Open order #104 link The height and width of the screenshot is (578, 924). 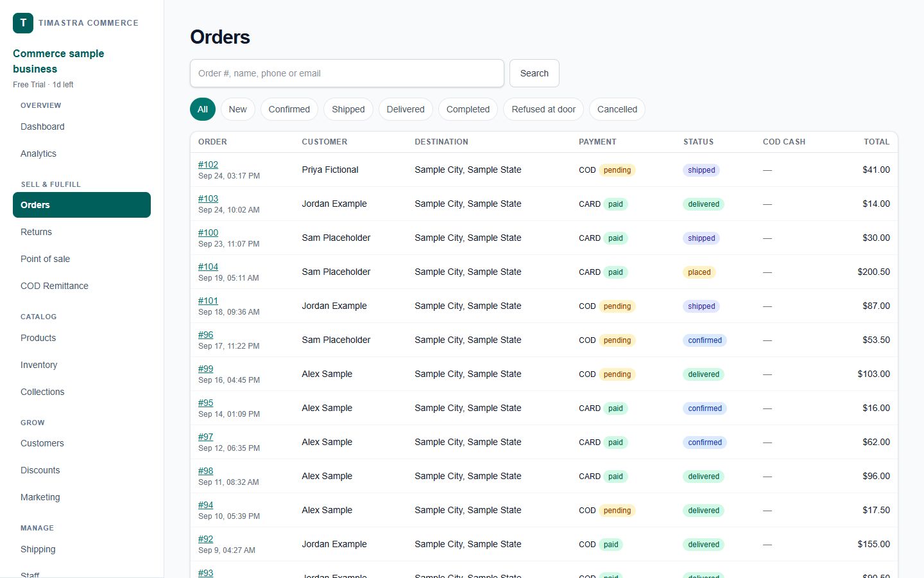coord(208,267)
